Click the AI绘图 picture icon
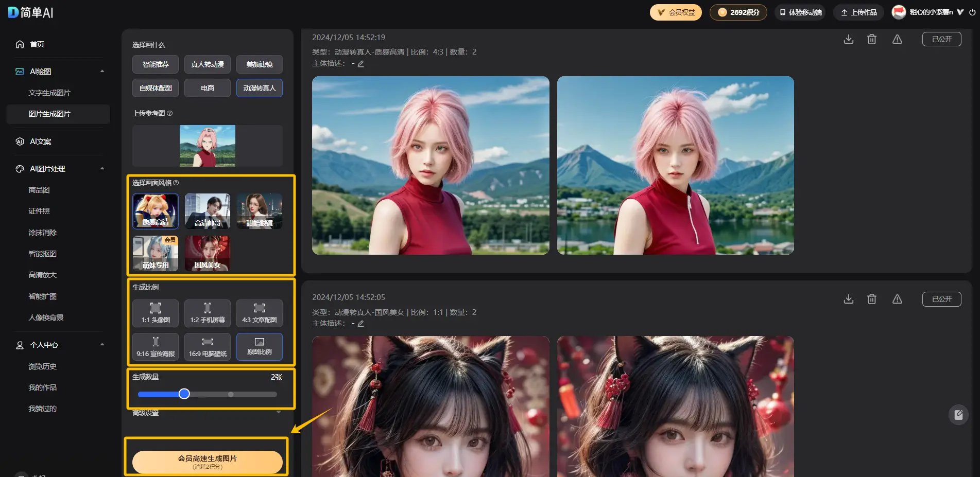The width and height of the screenshot is (980, 477). [20, 72]
